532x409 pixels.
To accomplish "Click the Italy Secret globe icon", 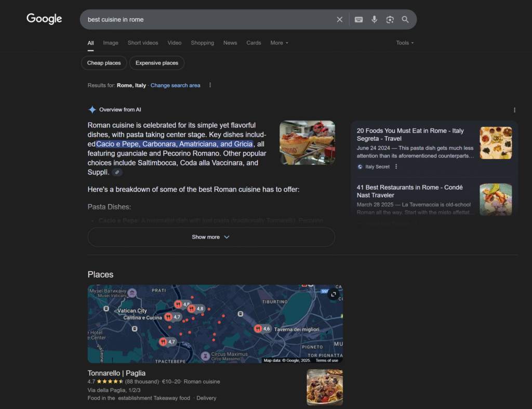I will (360, 167).
